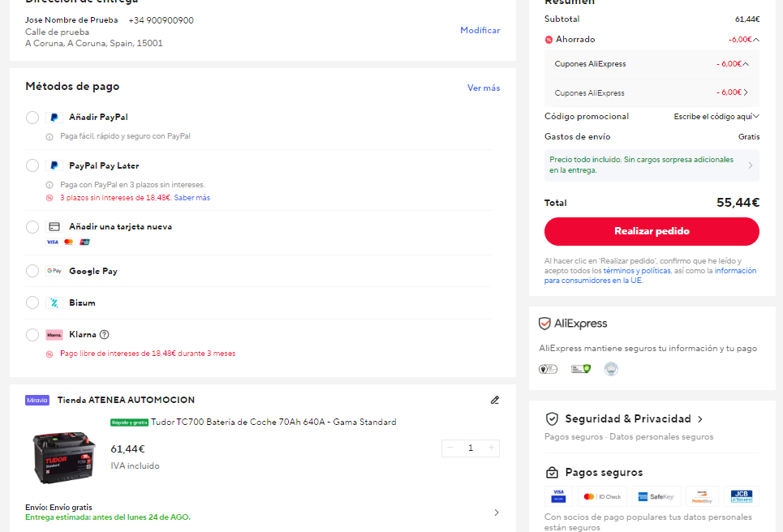Collapse first Cupones AliExpress row chevron
Image resolution: width=783 pixels, height=532 pixels.
point(746,64)
